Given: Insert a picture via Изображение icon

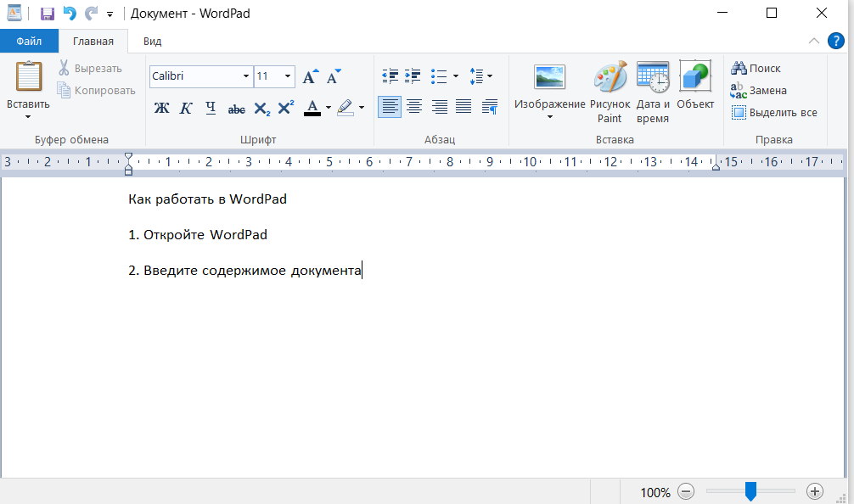Looking at the screenshot, I should point(549,77).
